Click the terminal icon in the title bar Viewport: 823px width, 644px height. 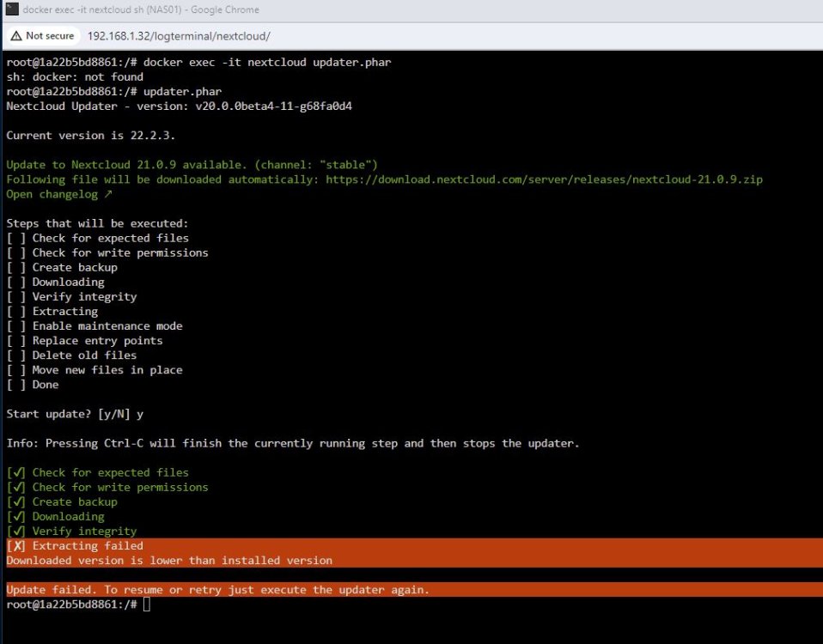click(x=12, y=9)
